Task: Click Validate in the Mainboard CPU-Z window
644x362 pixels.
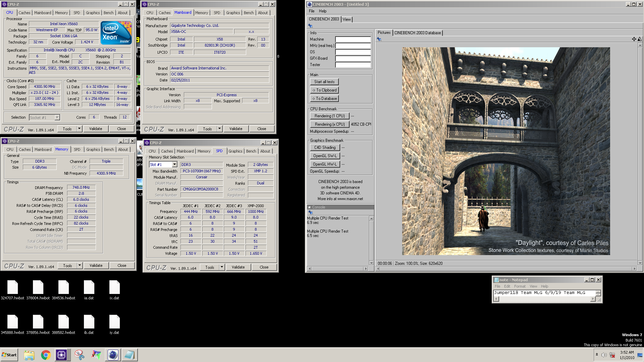Action: [x=236, y=129]
